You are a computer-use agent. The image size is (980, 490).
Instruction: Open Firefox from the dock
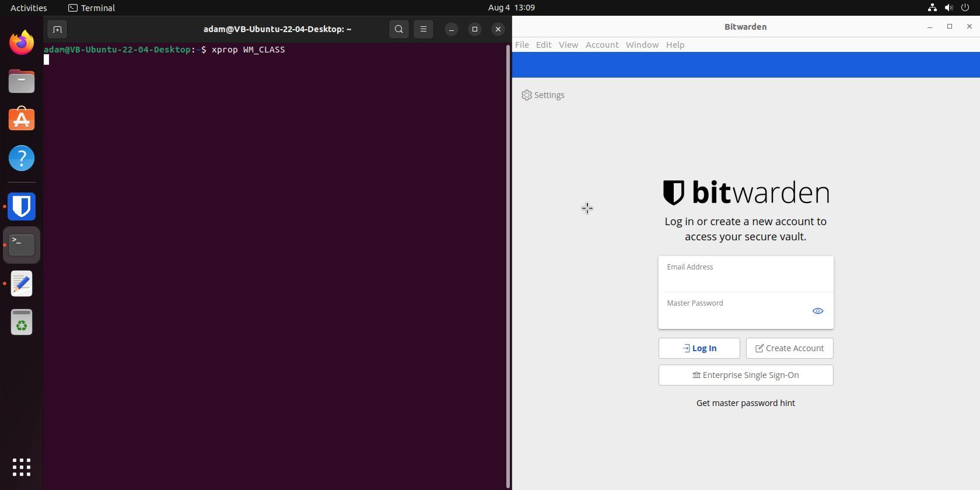point(22,43)
